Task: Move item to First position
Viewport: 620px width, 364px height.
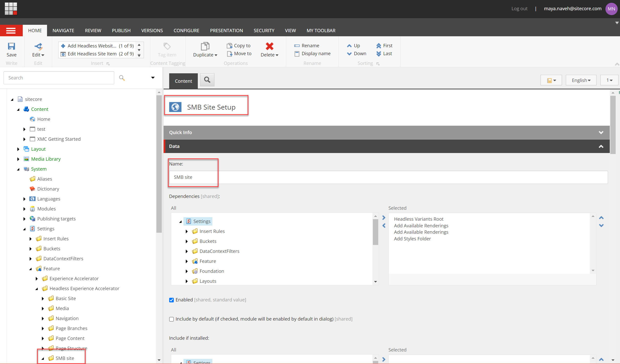Action: [384, 45]
